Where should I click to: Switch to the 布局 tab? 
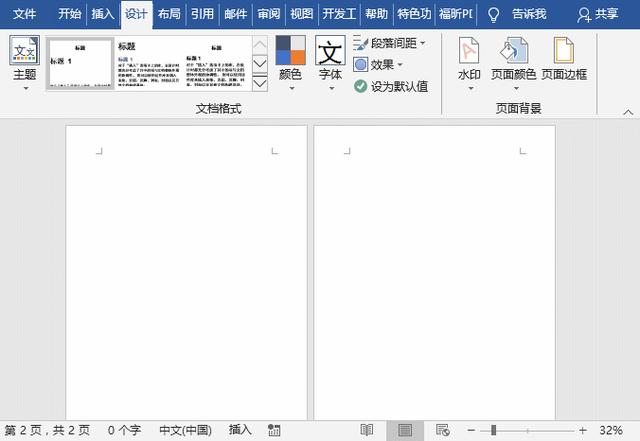(x=169, y=14)
